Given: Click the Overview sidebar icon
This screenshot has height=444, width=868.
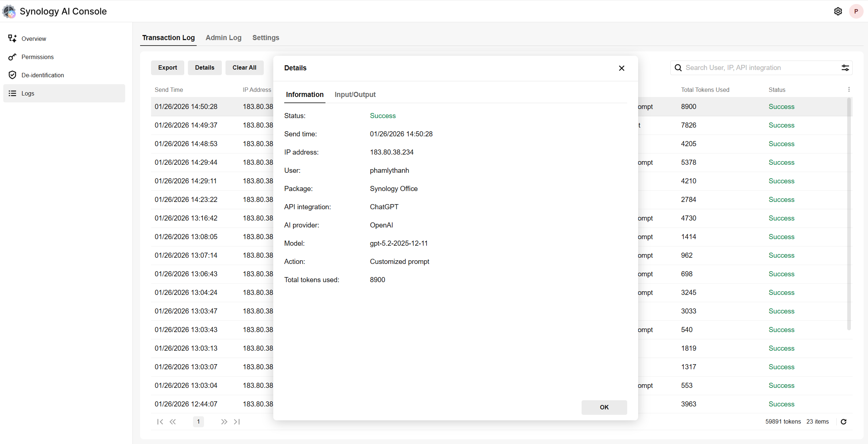Looking at the screenshot, I should pos(12,39).
